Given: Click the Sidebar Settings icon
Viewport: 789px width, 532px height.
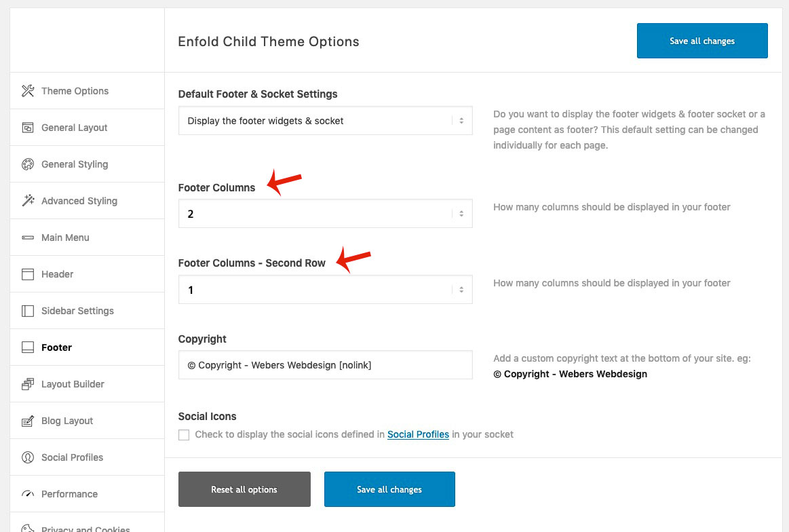Looking at the screenshot, I should 28,311.
